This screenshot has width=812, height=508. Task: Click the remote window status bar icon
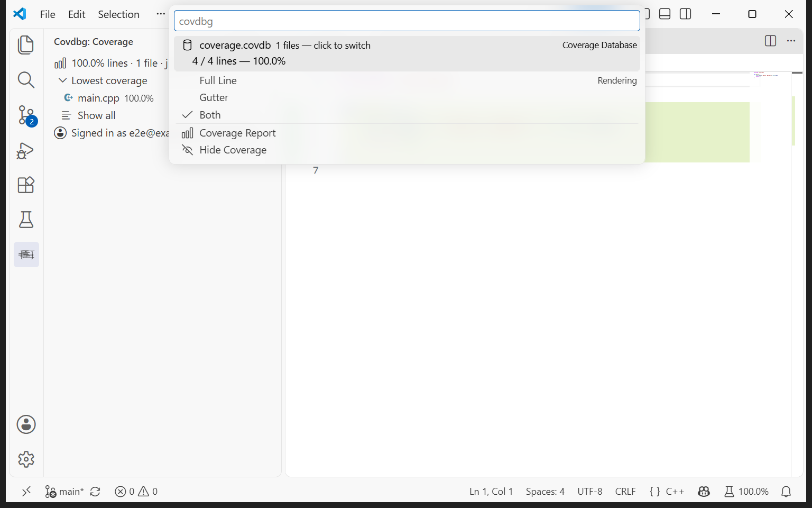(x=26, y=492)
